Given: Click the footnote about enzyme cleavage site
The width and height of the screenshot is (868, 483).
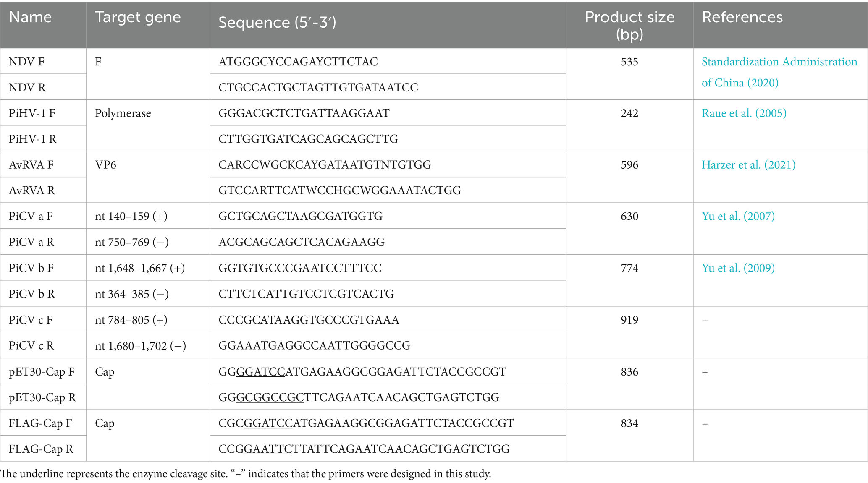Looking at the screenshot, I should (x=246, y=474).
